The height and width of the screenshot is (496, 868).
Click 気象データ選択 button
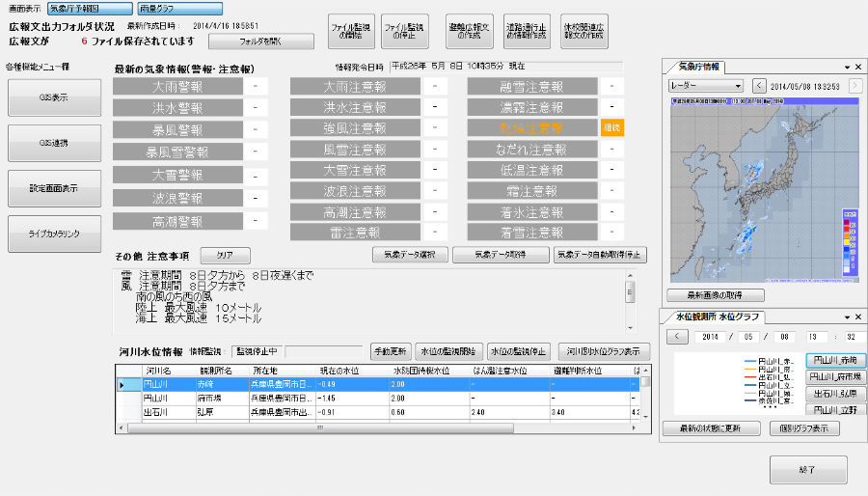410,255
